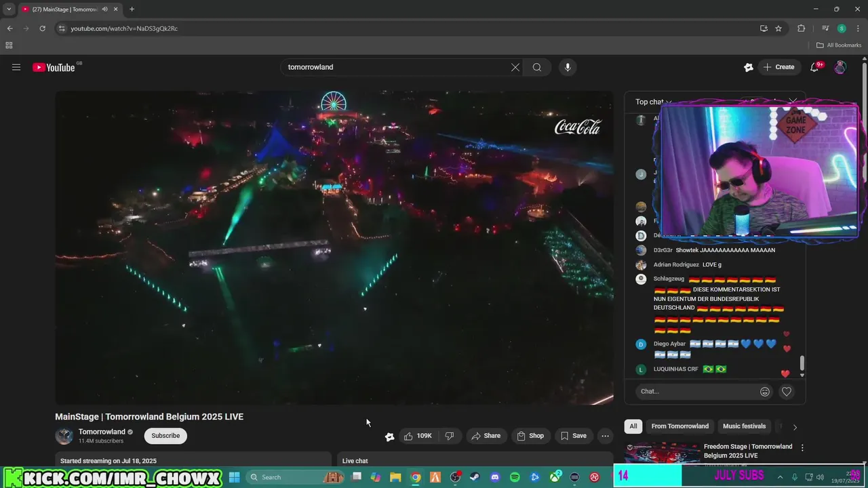Image resolution: width=868 pixels, height=488 pixels.
Task: Click the Create button
Action: point(778,67)
